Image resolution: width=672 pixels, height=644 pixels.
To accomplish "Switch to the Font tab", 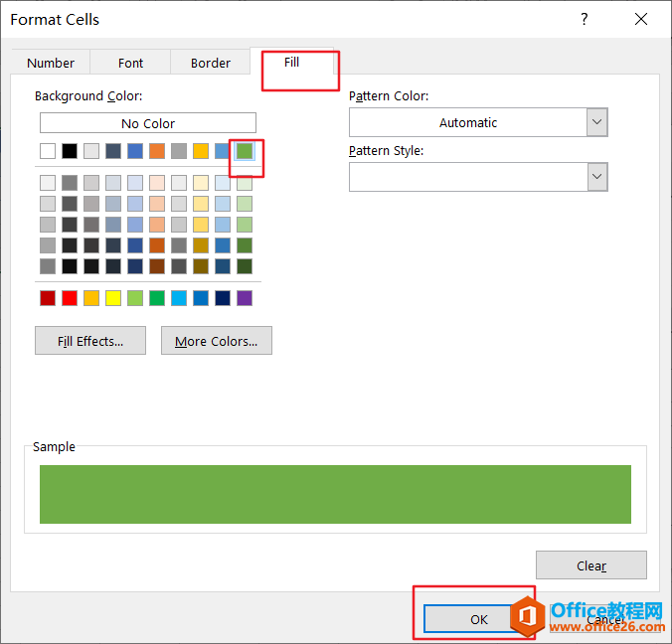I will (131, 63).
